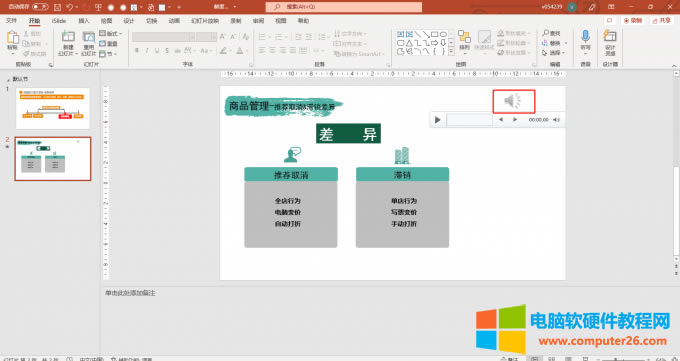Toggle the AutoSave switch
This screenshot has width=680, height=361.
(40, 7)
